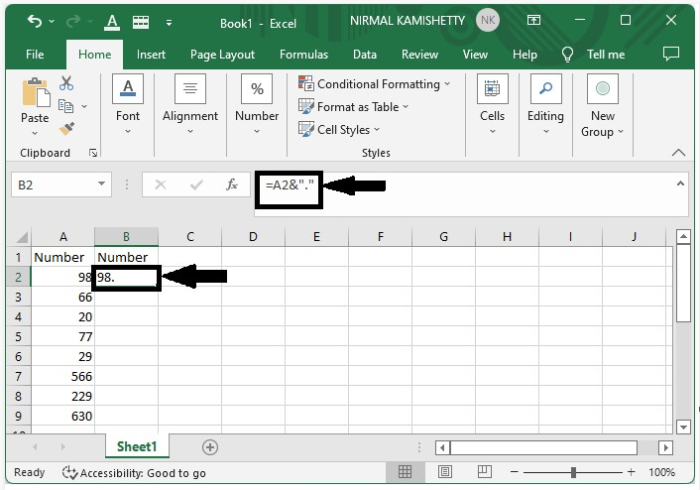Click the Tell me lightbulb icon
Image resolution: width=700 pixels, height=490 pixels.
568,54
